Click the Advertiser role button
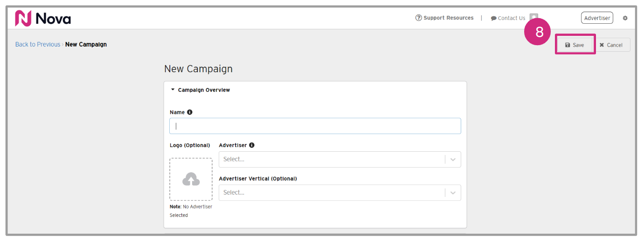 pos(597,18)
